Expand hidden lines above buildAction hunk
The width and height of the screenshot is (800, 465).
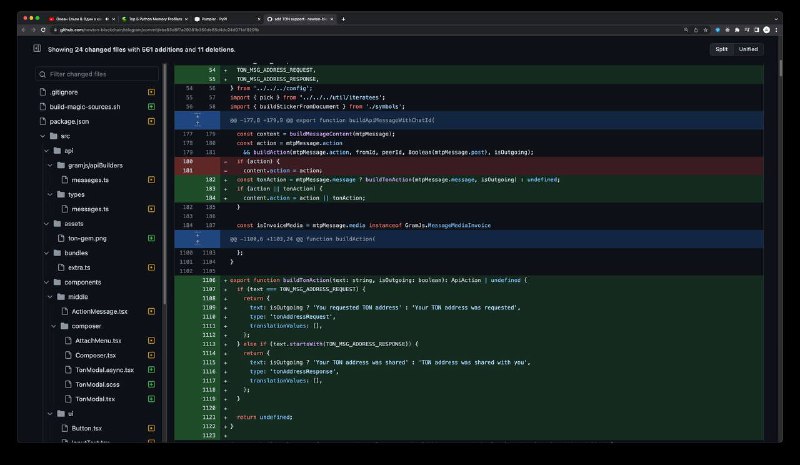click(197, 239)
